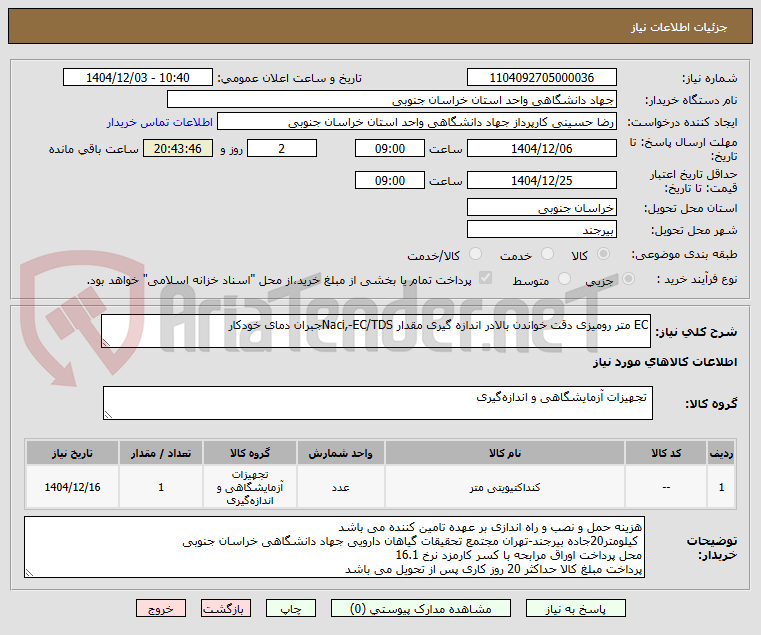761x635 pixels.
Task: Click the delivery province field خراسان جنوبی
Action: click(542, 208)
